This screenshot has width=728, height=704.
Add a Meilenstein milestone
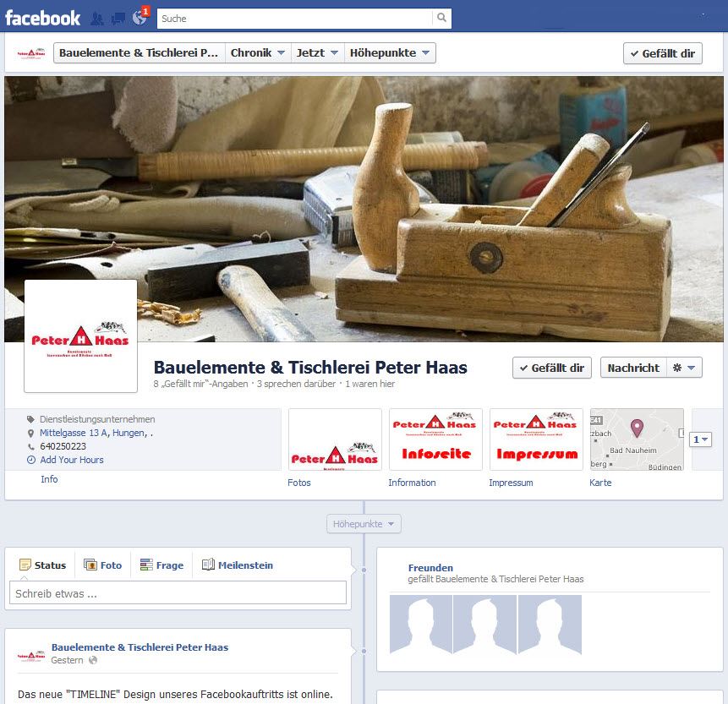[237, 565]
